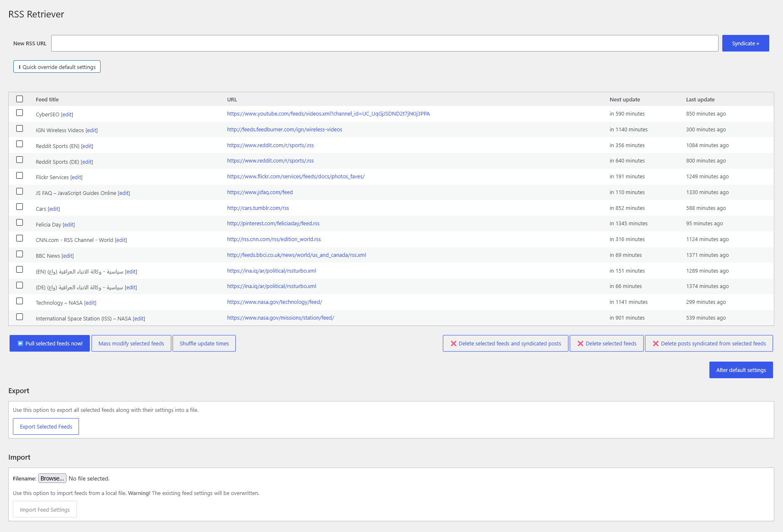
Task: Click the Delete selected feeds button
Action: click(606, 343)
